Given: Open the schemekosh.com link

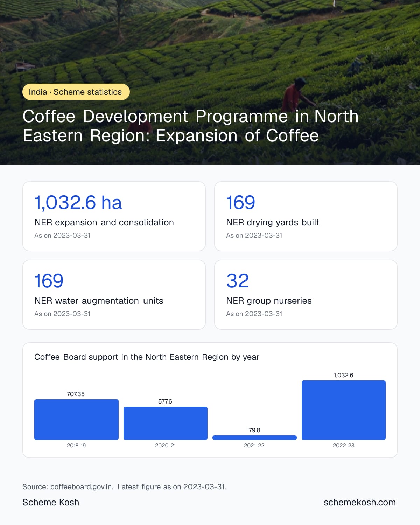Looking at the screenshot, I should point(360,502).
